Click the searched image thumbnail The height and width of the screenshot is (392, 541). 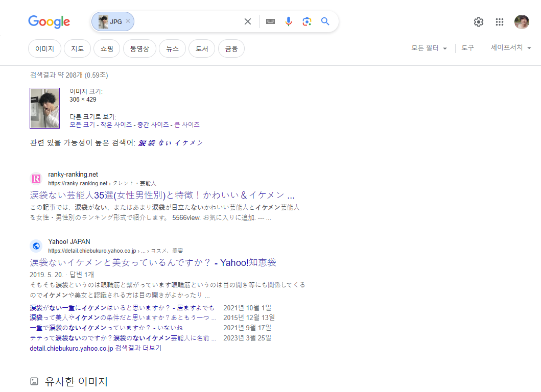[x=45, y=108]
